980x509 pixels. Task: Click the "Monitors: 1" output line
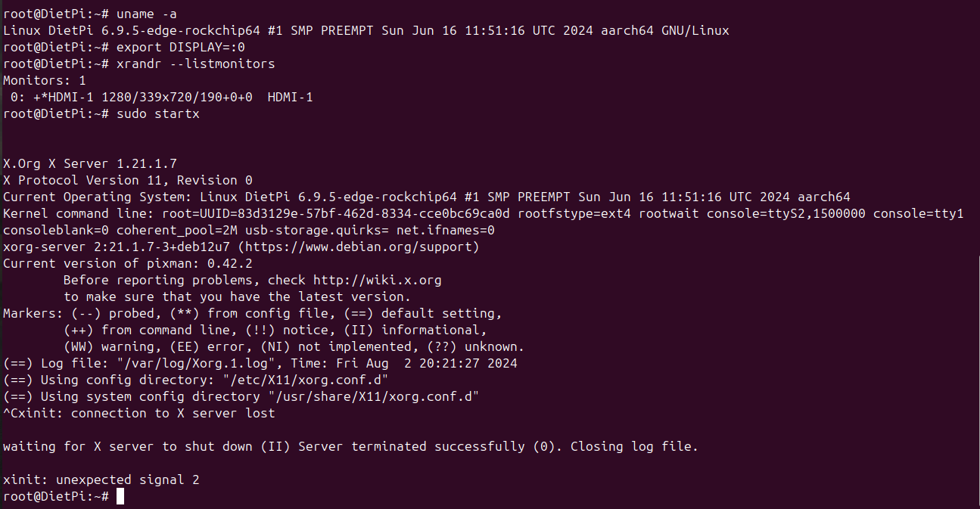pyautogui.click(x=45, y=80)
